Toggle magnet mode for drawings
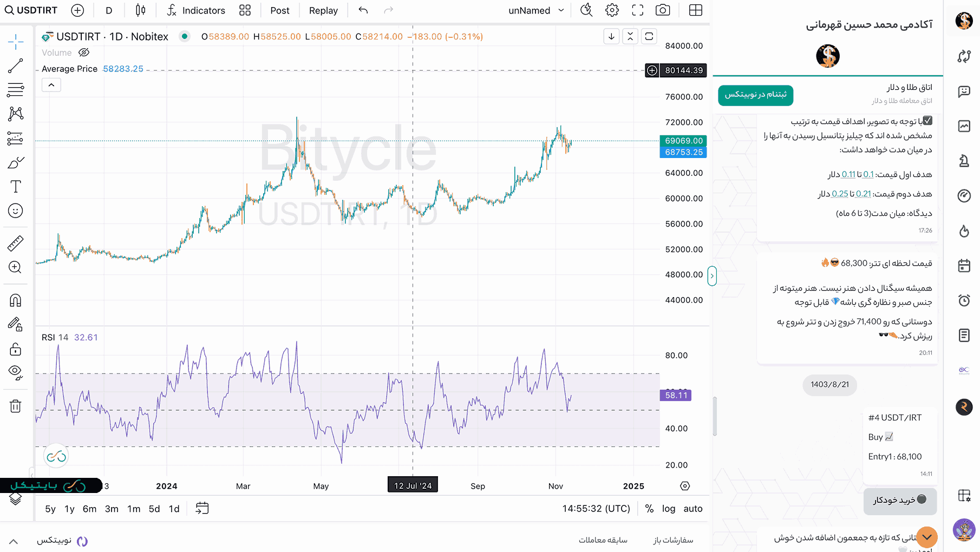The width and height of the screenshot is (980, 552). [x=16, y=300]
